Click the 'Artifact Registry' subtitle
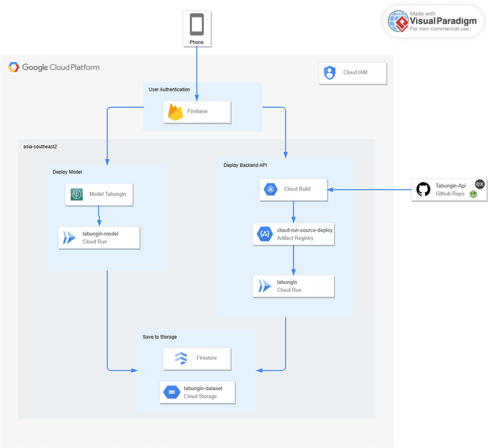Viewport: 488px width, 448px height. click(295, 238)
